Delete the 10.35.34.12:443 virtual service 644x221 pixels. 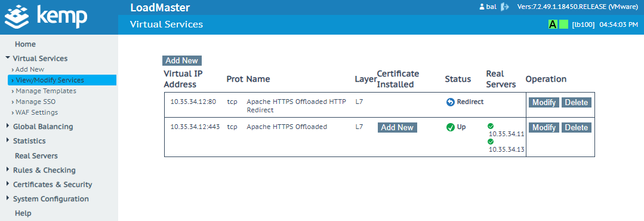coord(576,127)
